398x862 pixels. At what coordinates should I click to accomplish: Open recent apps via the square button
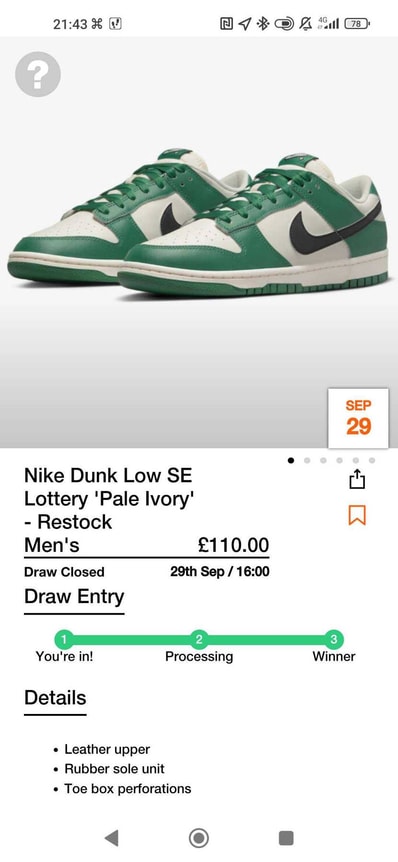click(286, 838)
